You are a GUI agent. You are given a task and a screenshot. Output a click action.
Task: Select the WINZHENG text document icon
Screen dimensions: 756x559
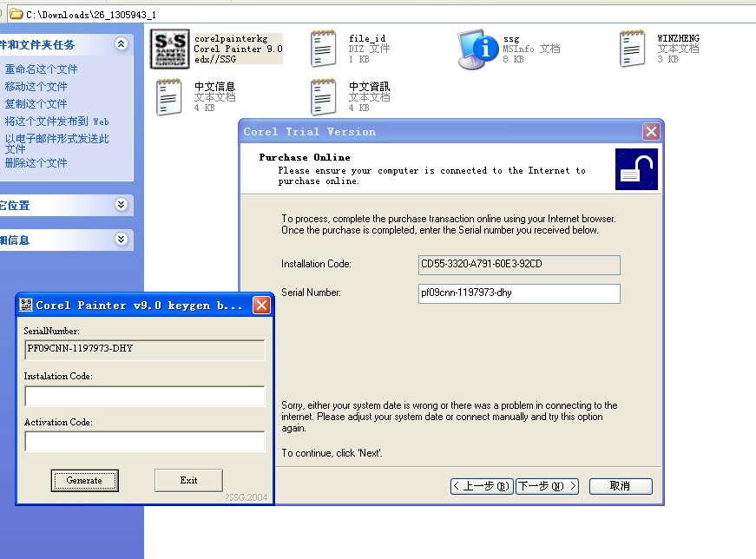(632, 49)
